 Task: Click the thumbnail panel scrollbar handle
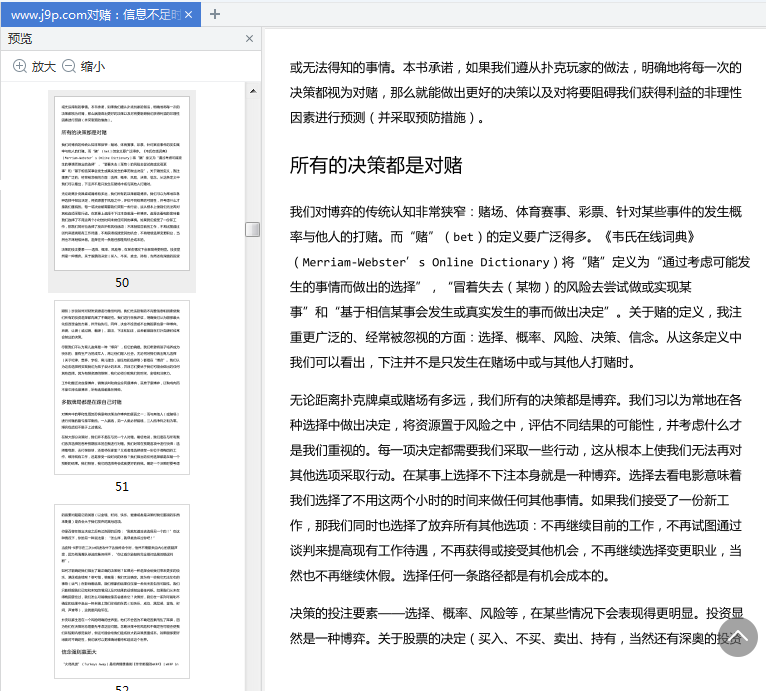point(253,229)
